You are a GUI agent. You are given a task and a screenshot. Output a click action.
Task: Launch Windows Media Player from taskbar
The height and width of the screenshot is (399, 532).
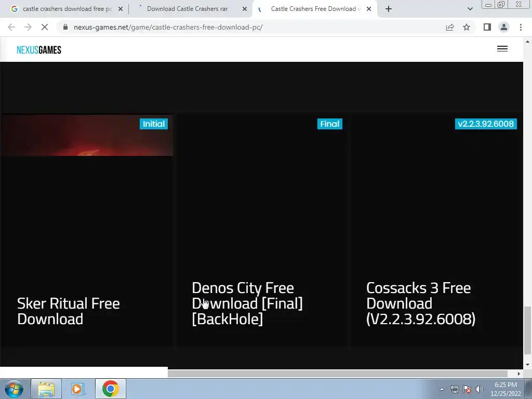pyautogui.click(x=78, y=389)
